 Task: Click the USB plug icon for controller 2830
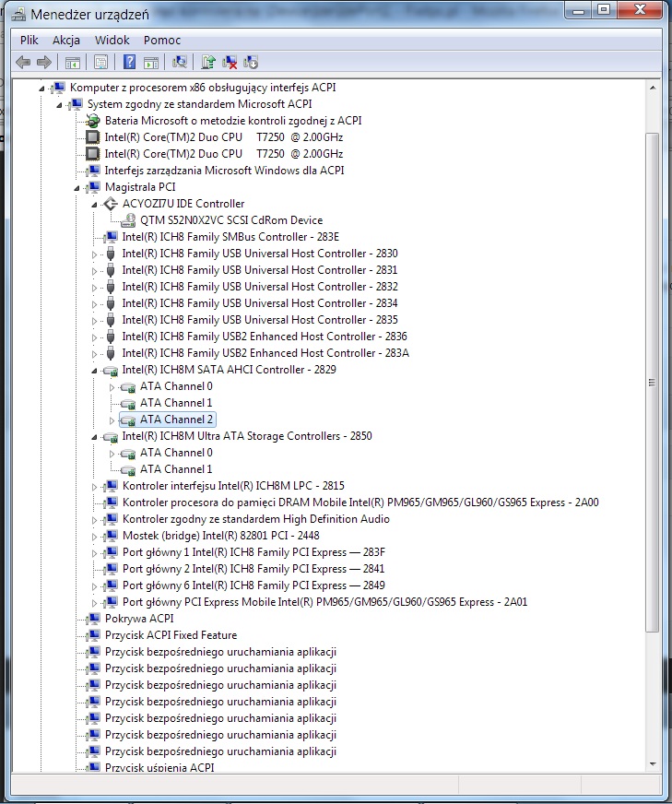click(x=111, y=254)
